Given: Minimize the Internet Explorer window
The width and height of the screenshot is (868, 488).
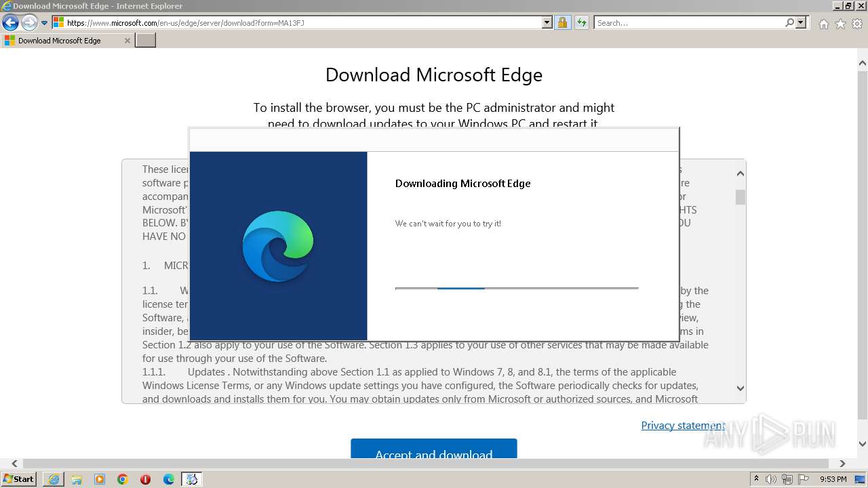Looking at the screenshot, I should 837,5.
